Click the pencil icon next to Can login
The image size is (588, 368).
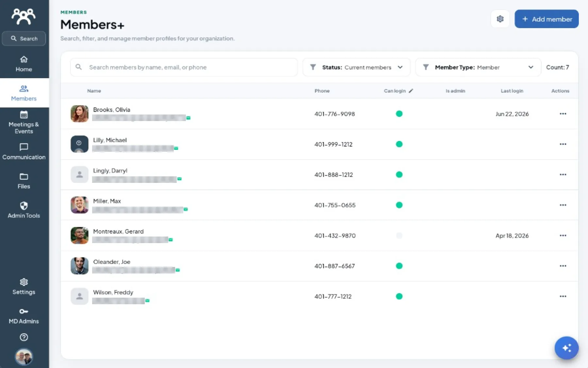pos(411,91)
